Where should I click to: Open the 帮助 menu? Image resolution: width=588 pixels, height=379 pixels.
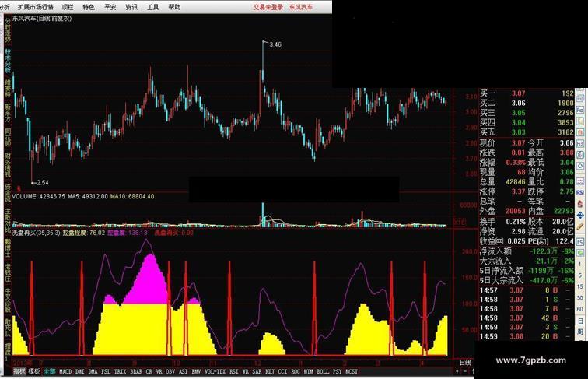(174, 7)
